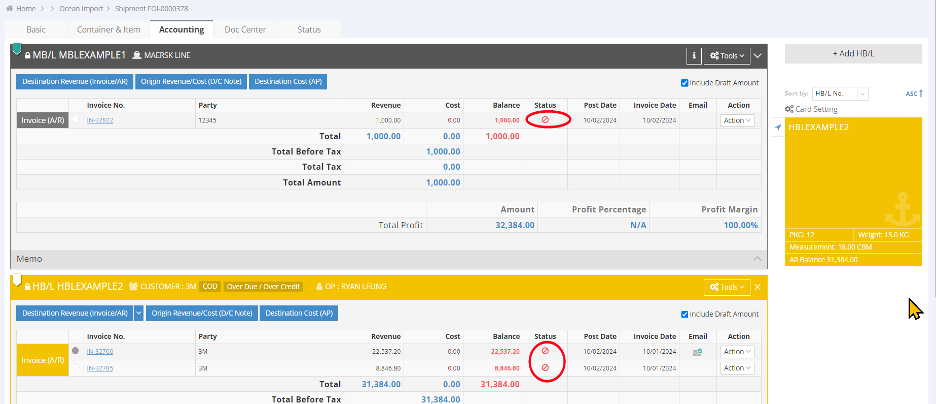
Task: Open invoice link IN-32822
Action: 100,120
